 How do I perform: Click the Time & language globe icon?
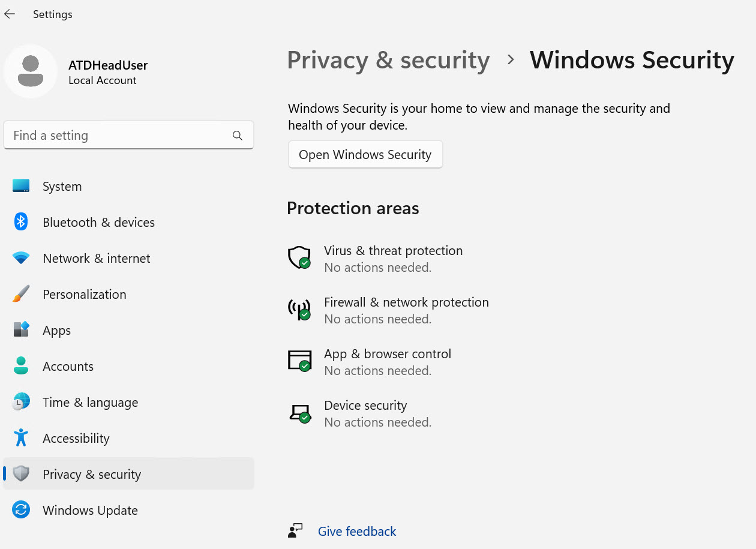[21, 402]
